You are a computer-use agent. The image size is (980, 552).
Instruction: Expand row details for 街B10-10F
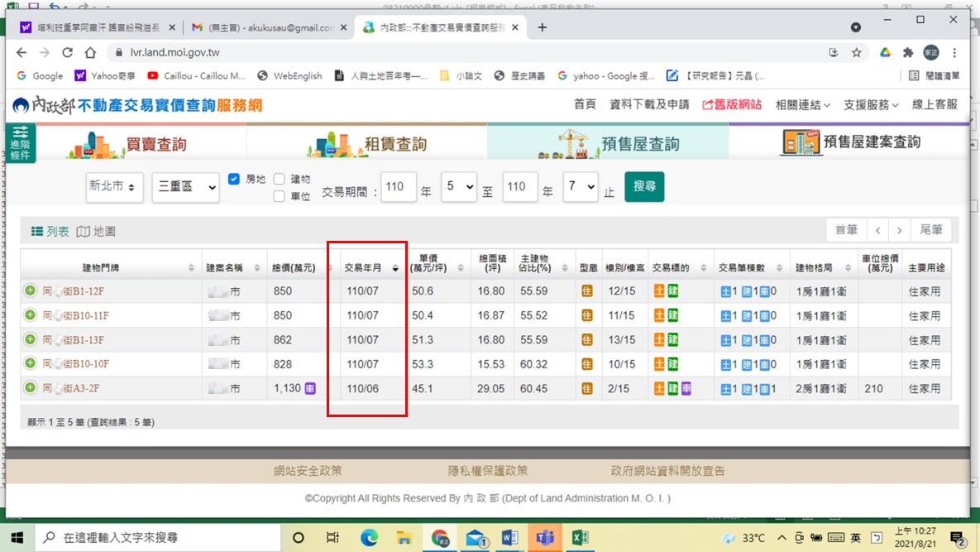click(30, 364)
